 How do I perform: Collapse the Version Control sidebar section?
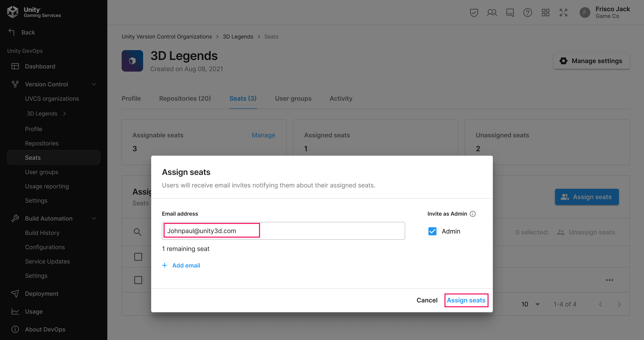coord(94,84)
